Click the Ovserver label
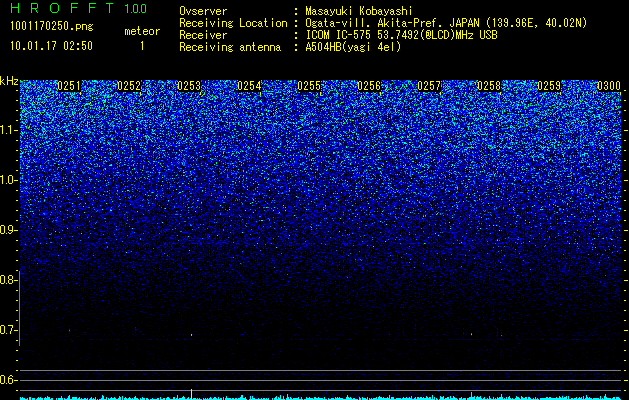Viewport: 629px width, 400px height. [x=203, y=11]
